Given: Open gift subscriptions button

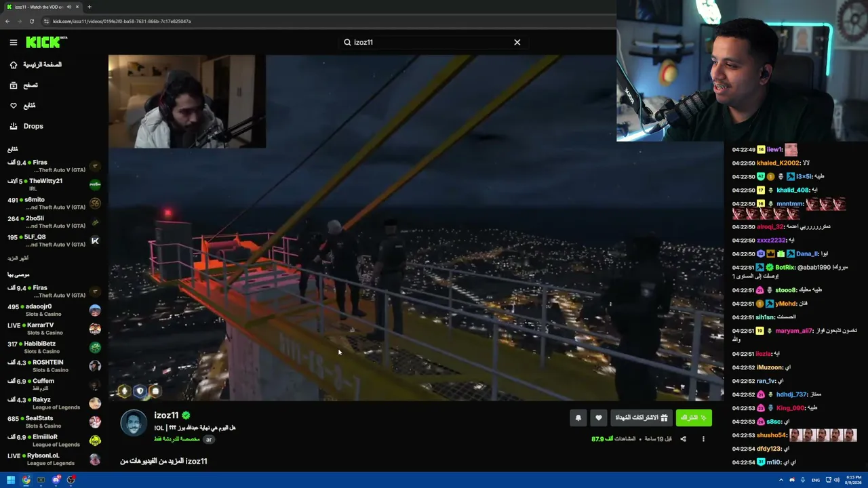Looking at the screenshot, I should (x=642, y=418).
